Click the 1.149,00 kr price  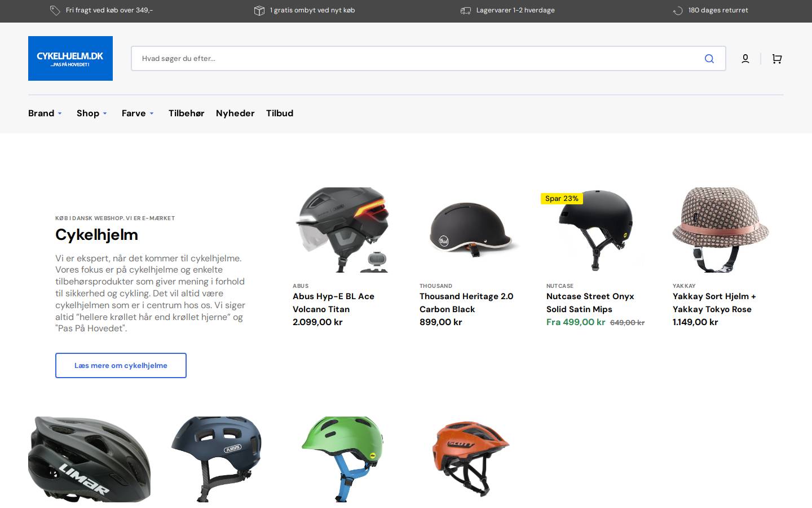695,322
